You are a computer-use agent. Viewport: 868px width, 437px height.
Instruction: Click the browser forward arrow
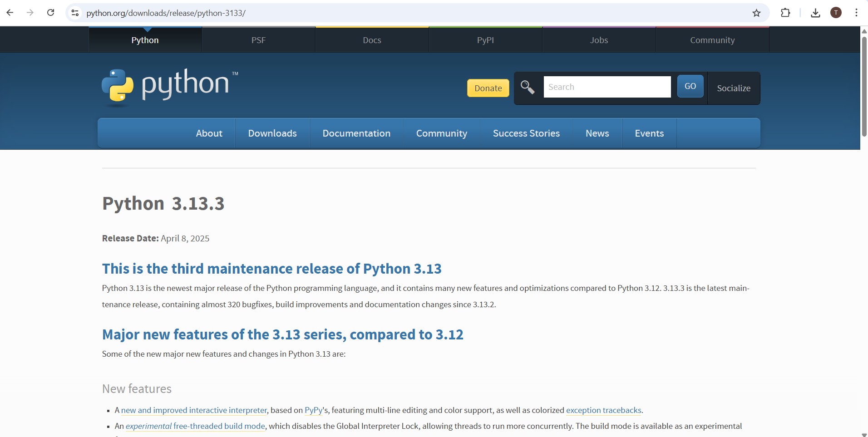coord(30,13)
